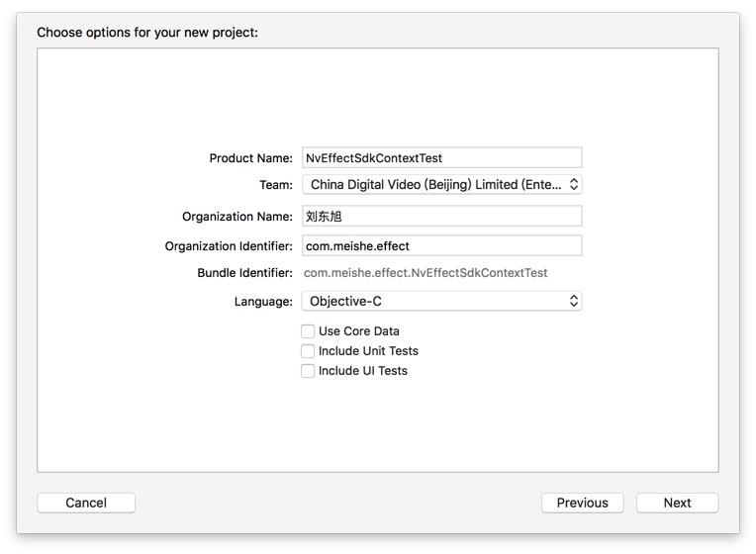Click the greyed-out bundle identifier value text
This screenshot has height=554, width=756.
(425, 273)
